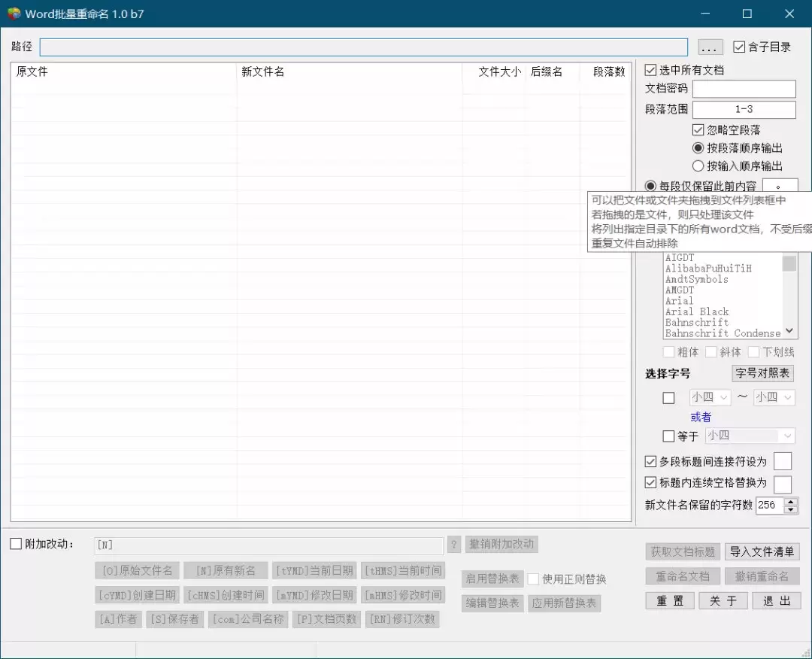Open the 等于 小四 size dropdown
The image size is (812, 659).
750,436
